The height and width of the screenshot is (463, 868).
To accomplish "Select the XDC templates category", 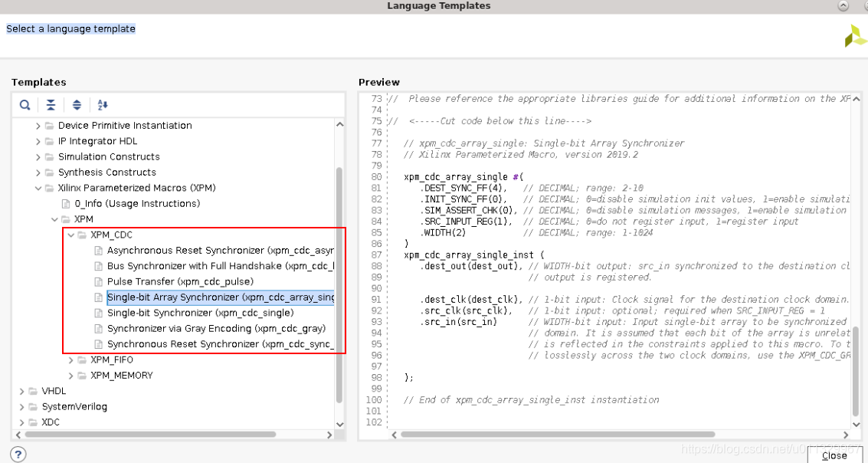I will click(49, 422).
